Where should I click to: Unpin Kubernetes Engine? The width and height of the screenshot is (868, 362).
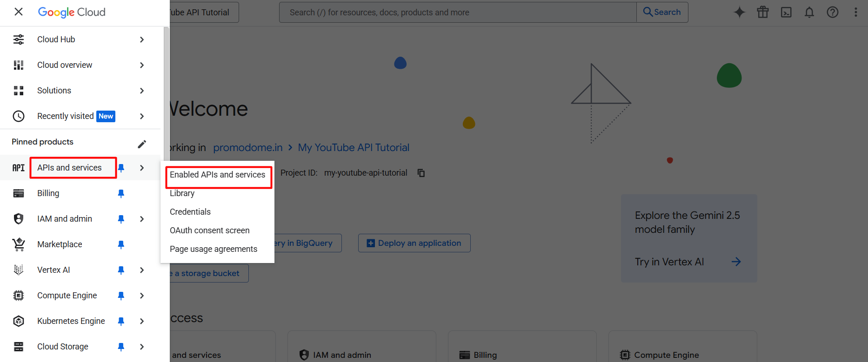(121, 321)
